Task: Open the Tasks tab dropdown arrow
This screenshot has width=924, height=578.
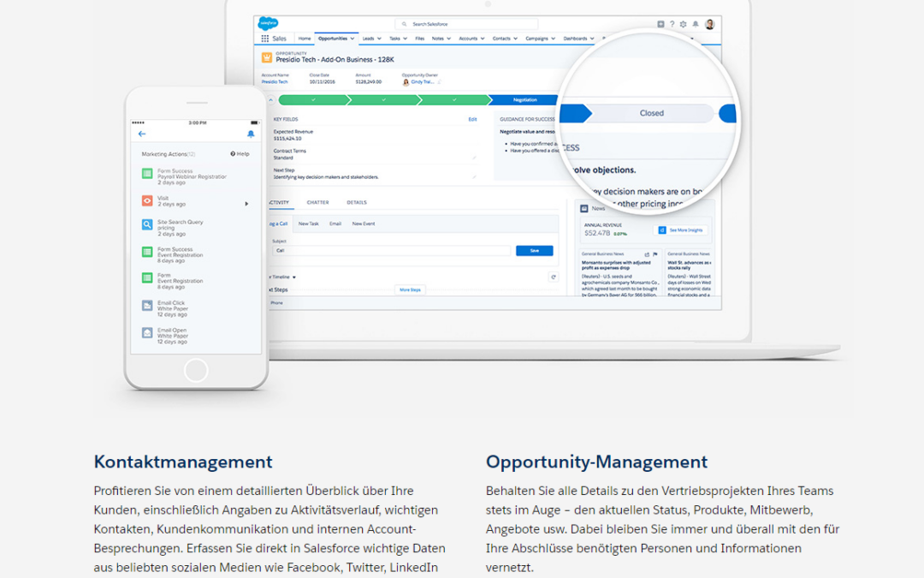Action: (x=405, y=39)
